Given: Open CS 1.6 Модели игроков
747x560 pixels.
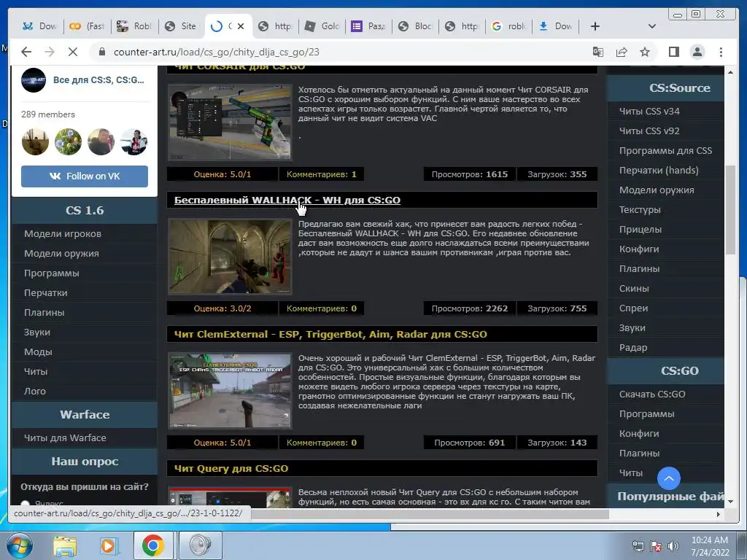Looking at the screenshot, I should point(63,234).
